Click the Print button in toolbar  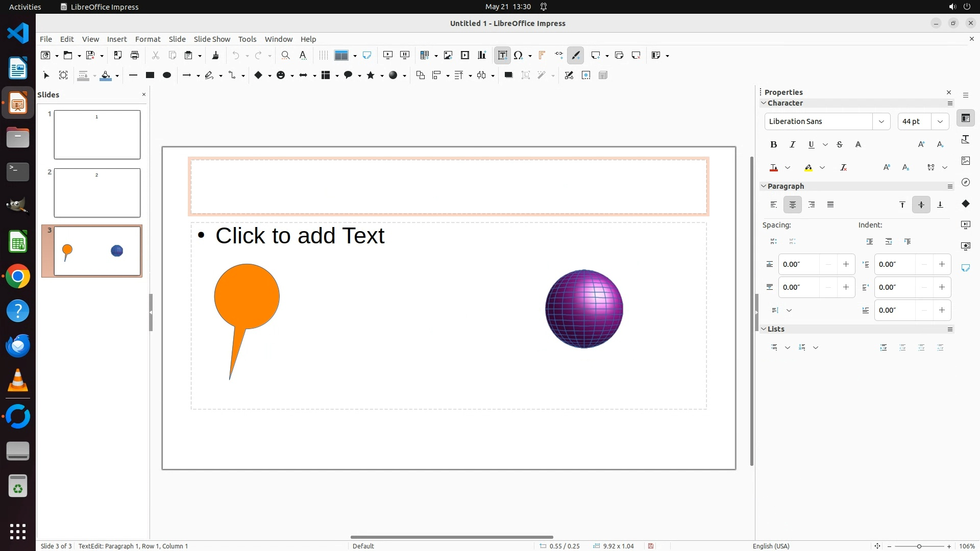(135, 55)
